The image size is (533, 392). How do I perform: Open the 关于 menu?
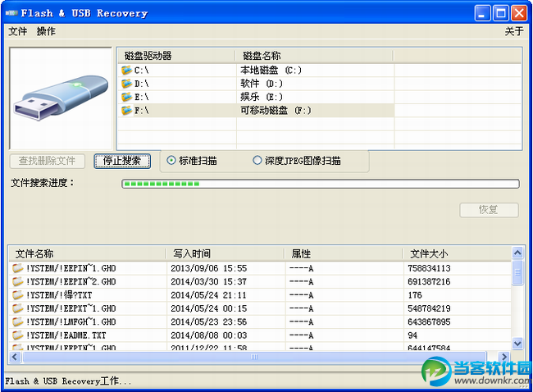[514, 31]
